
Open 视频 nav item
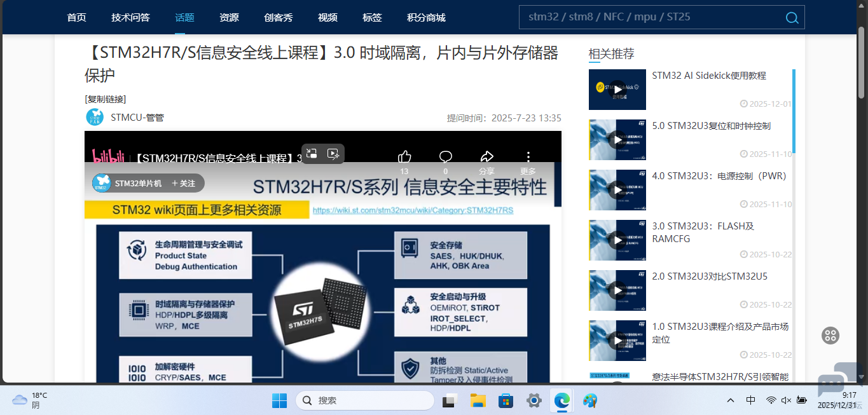pyautogui.click(x=327, y=17)
